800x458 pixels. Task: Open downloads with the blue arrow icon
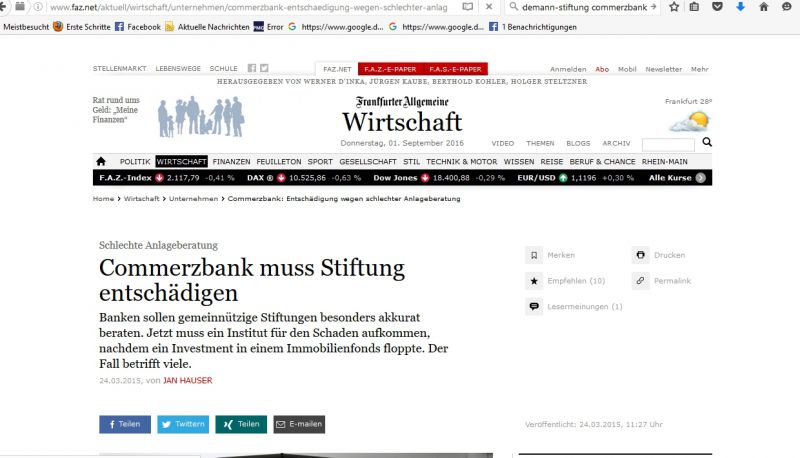[x=740, y=7]
